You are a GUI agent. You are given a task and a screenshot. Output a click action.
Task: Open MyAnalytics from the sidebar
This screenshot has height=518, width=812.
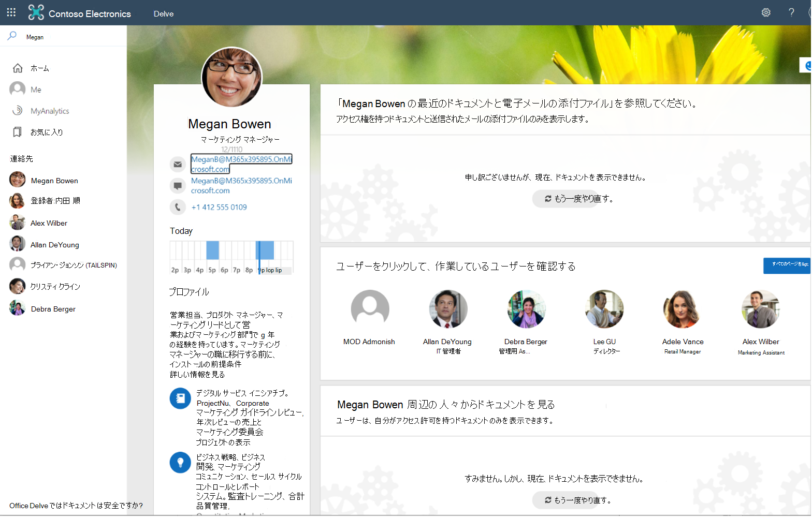(50, 111)
